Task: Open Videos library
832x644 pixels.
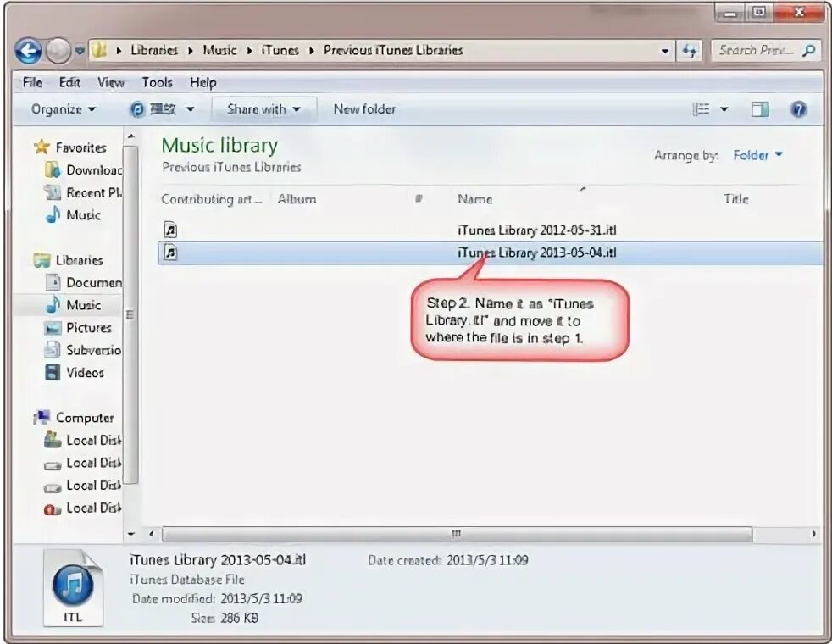Action: (x=85, y=373)
